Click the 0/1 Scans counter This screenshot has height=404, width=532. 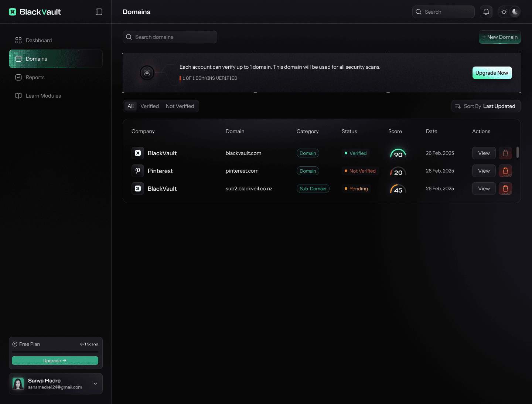(89, 344)
